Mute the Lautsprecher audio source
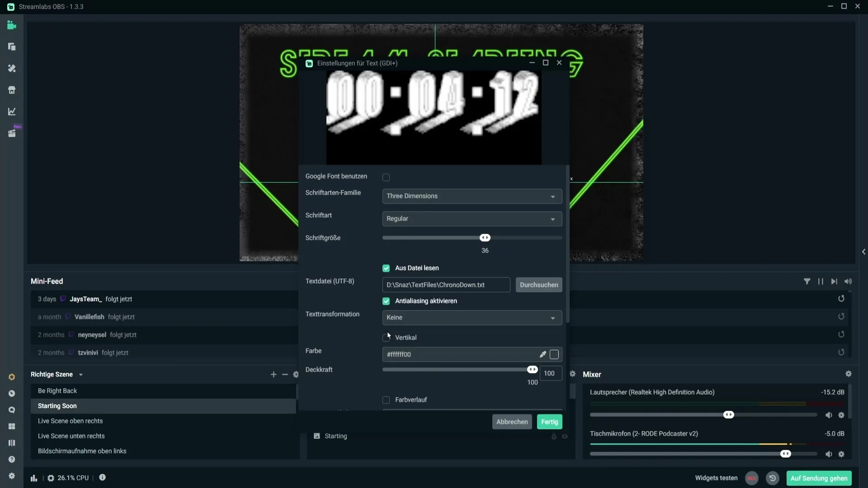This screenshot has height=488, width=868. point(829,415)
